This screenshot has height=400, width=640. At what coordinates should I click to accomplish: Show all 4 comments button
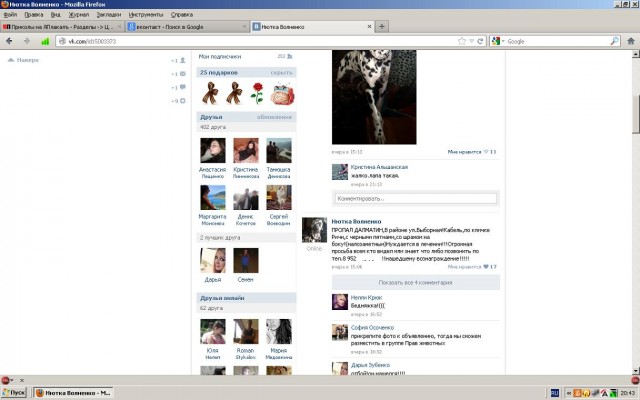tap(416, 282)
